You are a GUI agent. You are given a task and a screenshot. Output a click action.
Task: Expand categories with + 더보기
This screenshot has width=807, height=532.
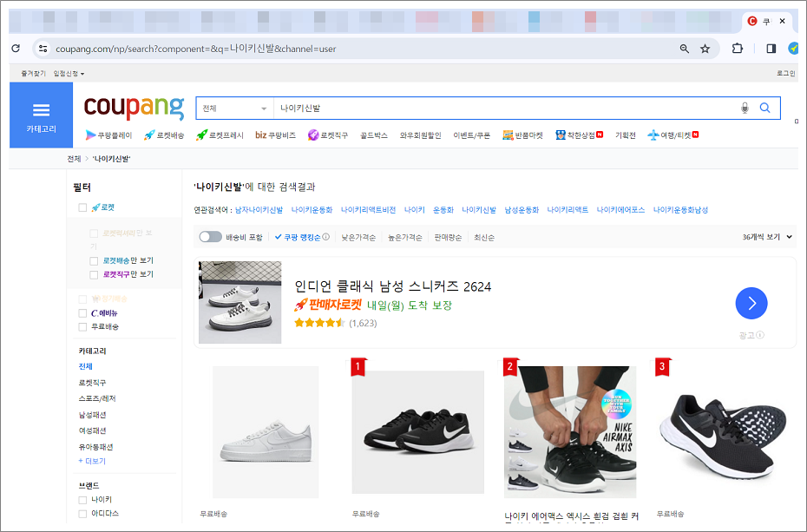coord(92,461)
